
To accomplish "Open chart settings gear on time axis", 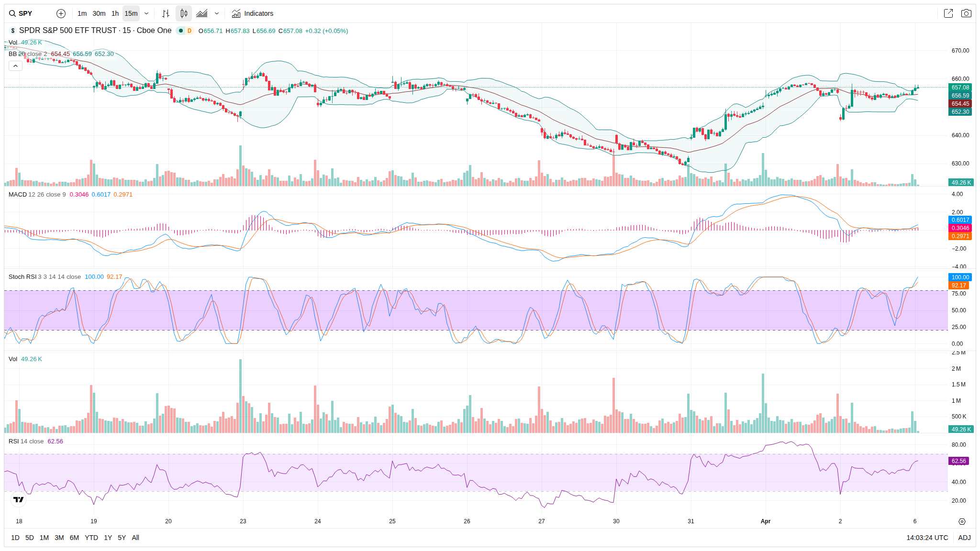I will pos(962,521).
